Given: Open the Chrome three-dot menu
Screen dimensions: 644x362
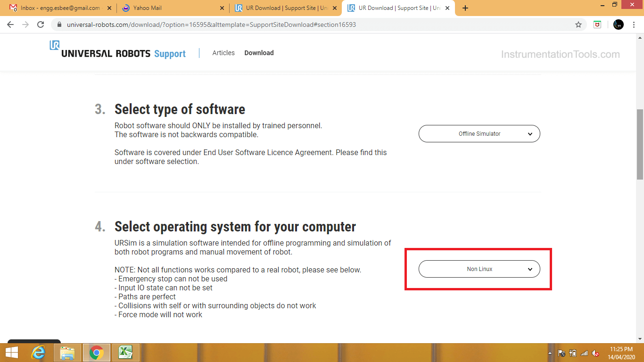Looking at the screenshot, I should (634, 25).
